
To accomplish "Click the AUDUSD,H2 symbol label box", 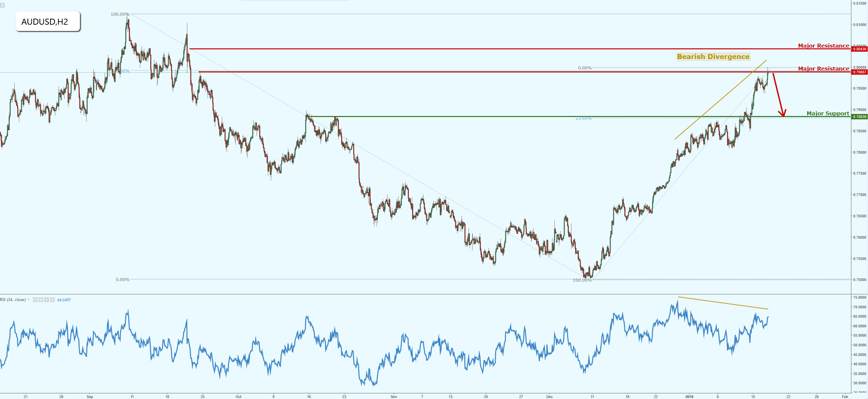I will 48,22.
